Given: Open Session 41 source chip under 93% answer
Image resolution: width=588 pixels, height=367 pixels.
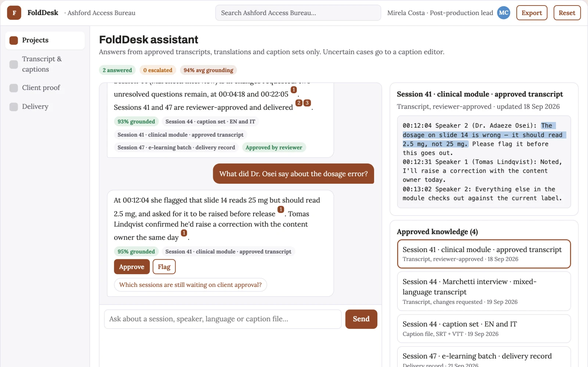Looking at the screenshot, I should tap(180, 135).
